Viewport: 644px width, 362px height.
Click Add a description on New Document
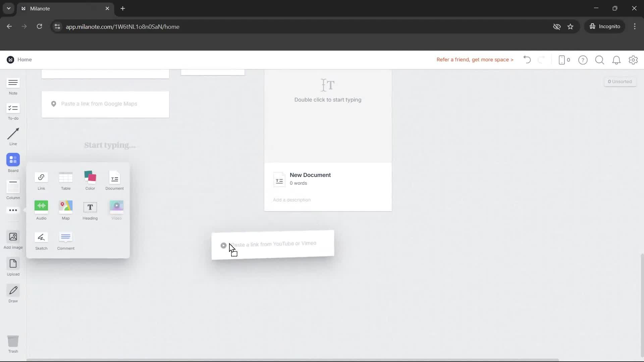point(291,200)
